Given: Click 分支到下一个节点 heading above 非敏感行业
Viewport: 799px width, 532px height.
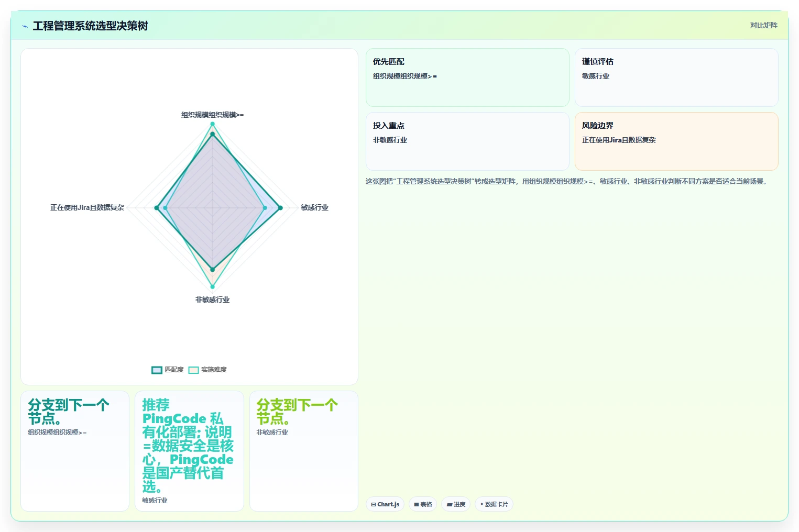Looking at the screenshot, I should [x=297, y=412].
